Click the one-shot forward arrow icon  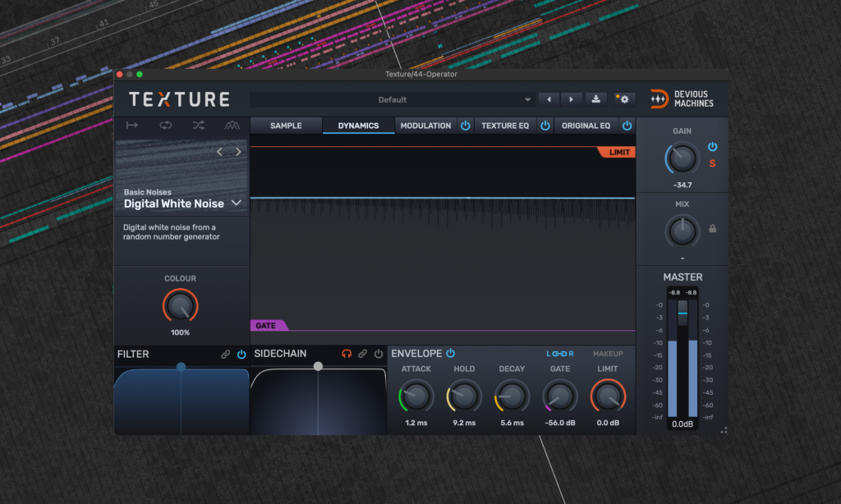click(131, 126)
